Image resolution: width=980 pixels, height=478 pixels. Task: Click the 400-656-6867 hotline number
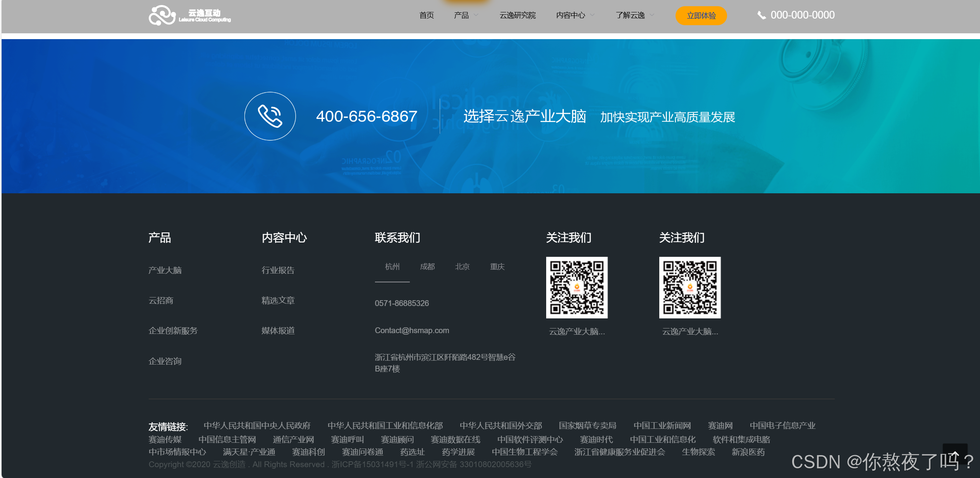tap(366, 116)
